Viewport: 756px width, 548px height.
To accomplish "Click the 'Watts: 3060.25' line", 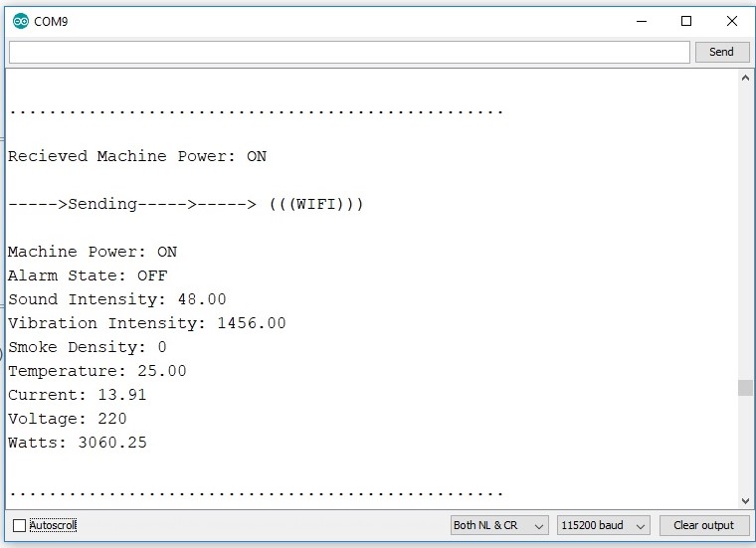I will tap(78, 443).
